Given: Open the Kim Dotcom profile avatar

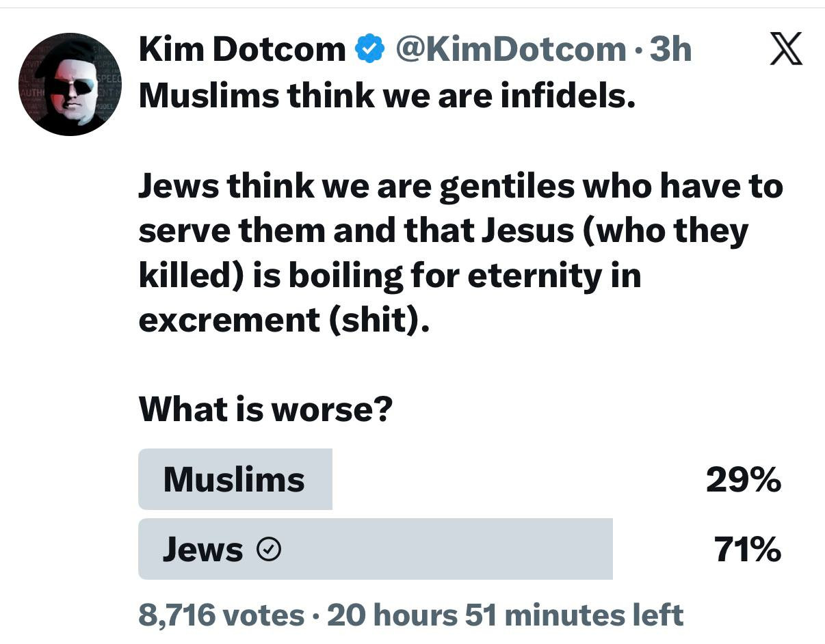Looking at the screenshot, I should point(70,84).
